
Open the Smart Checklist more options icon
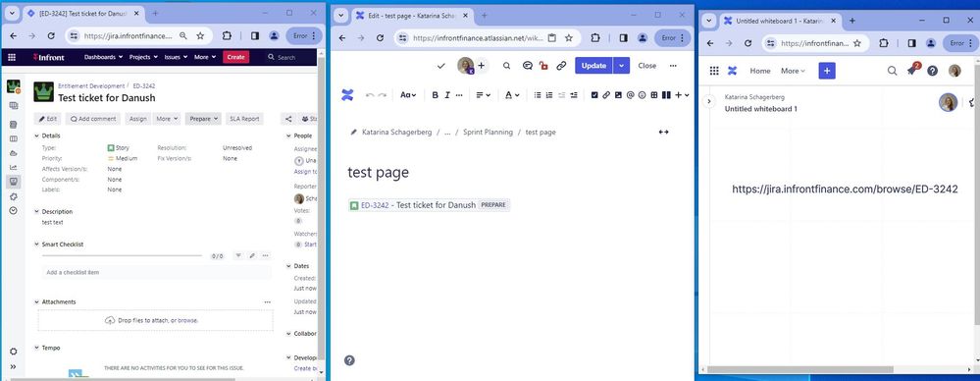pyautogui.click(x=266, y=256)
